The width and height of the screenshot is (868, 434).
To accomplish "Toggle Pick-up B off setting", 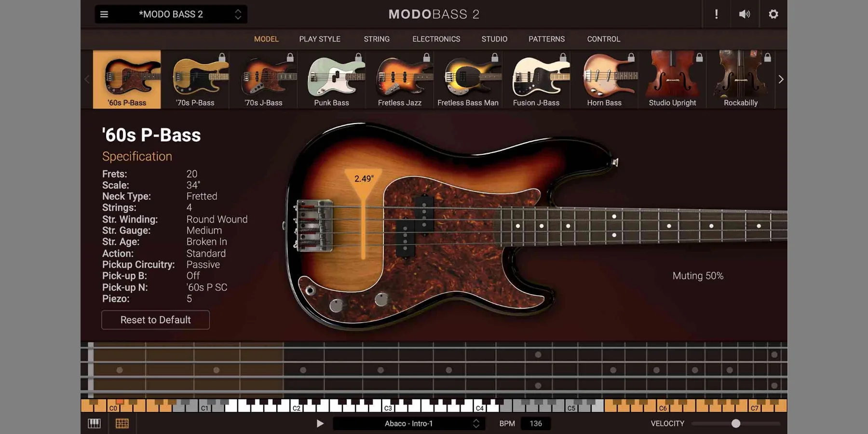I will pos(192,276).
